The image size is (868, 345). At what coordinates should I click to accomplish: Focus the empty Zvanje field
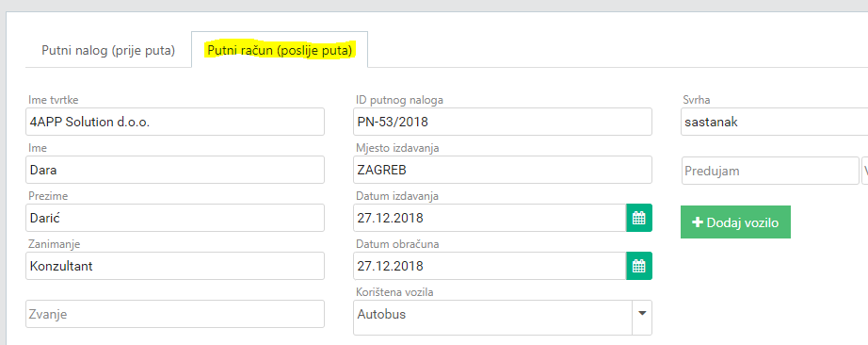175,314
